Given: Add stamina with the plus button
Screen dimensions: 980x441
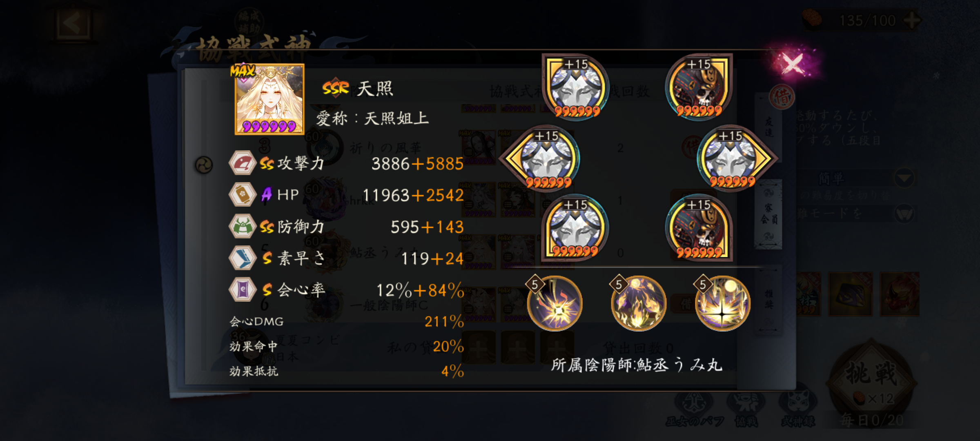Looking at the screenshot, I should coord(911,20).
